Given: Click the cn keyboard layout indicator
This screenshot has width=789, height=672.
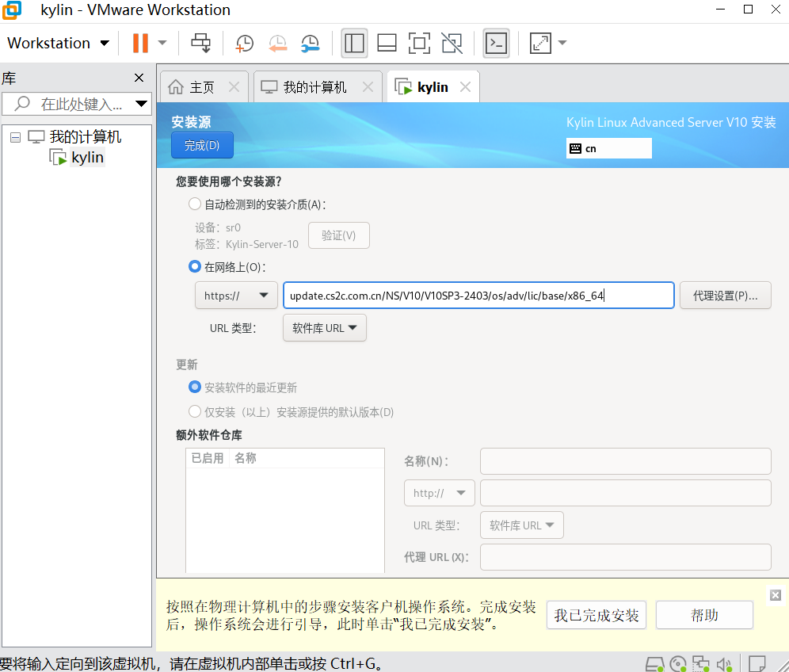Looking at the screenshot, I should (609, 148).
